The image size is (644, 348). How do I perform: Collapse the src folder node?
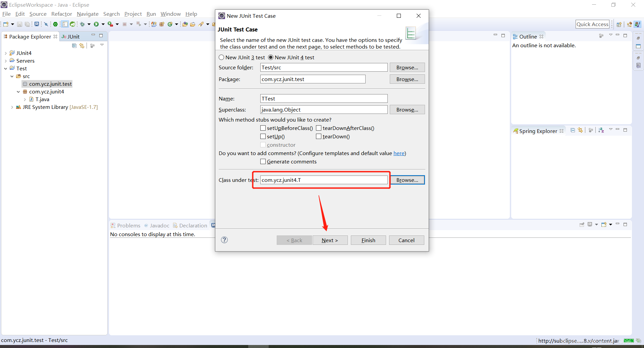point(12,76)
